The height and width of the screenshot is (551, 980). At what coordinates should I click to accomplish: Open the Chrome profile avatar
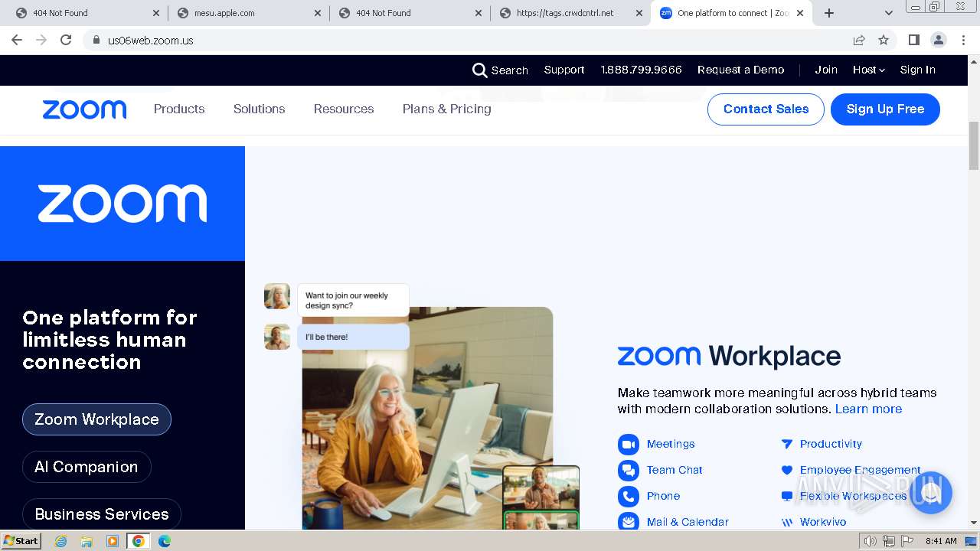pos(939,40)
